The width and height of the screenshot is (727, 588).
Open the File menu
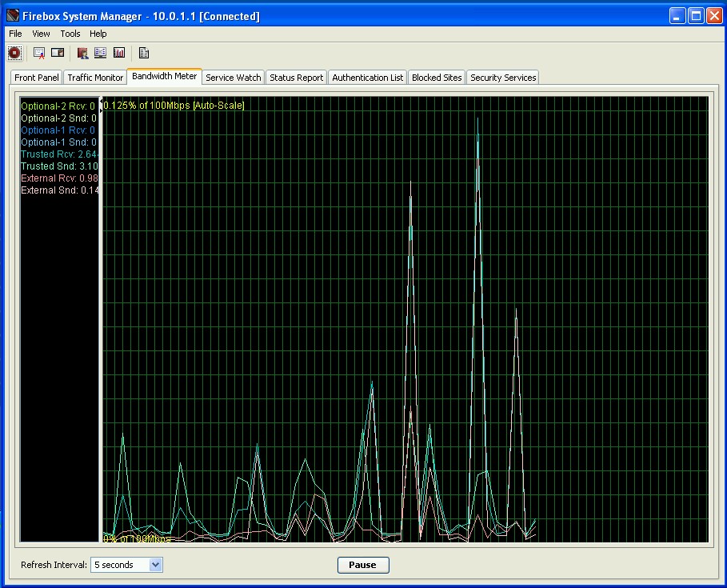15,34
